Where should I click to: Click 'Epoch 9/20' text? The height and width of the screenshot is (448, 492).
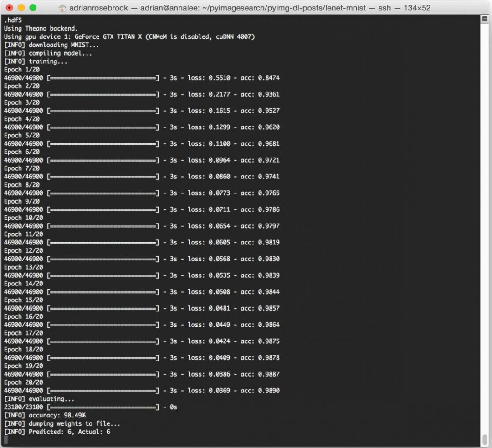click(22, 201)
